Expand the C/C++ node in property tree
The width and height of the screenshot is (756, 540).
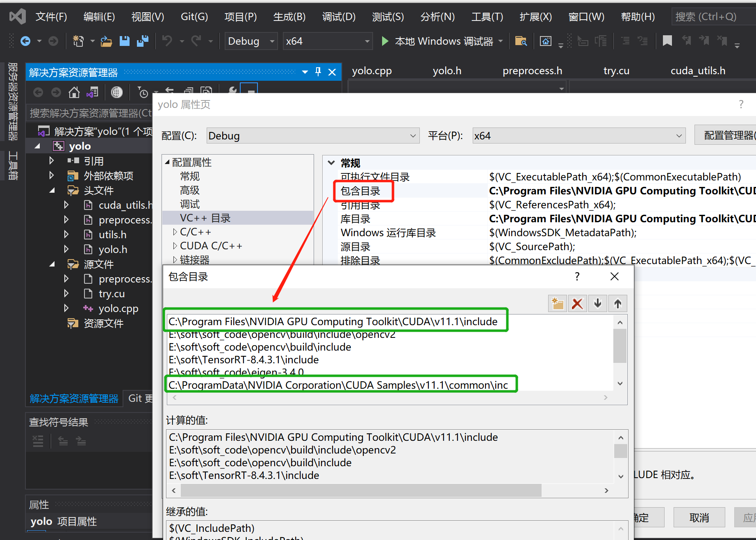click(175, 232)
